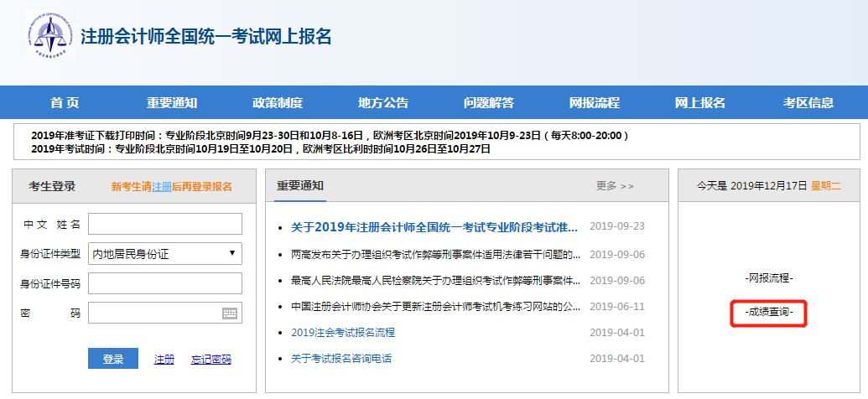Screen dimensions: 868x399
Task: Click the 中文姓名 input field
Action: [164, 224]
